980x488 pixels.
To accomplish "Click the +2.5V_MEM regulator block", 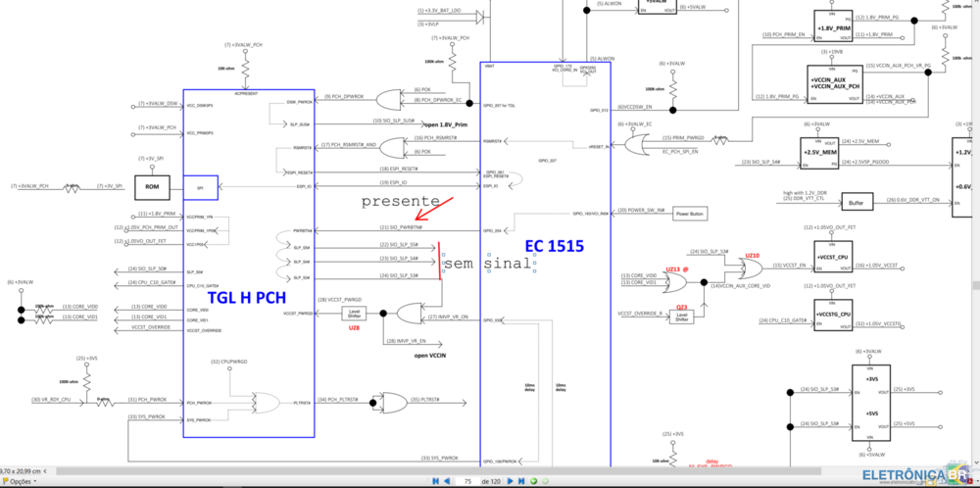I will (819, 153).
